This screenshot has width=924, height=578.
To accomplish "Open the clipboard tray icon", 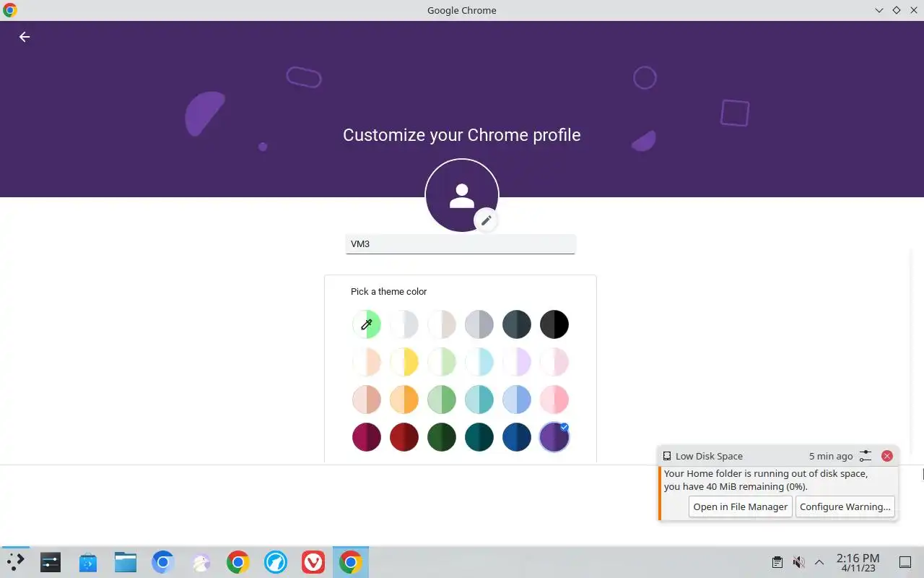I will (777, 562).
